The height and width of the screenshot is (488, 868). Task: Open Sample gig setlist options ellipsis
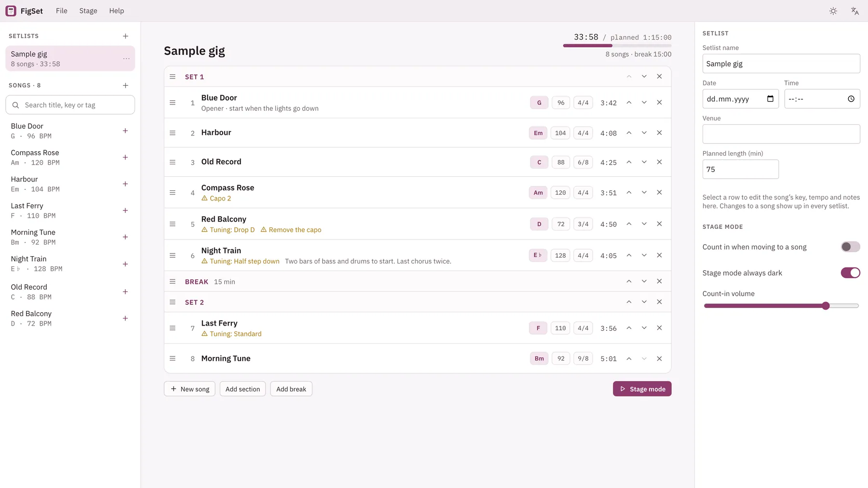click(x=126, y=58)
